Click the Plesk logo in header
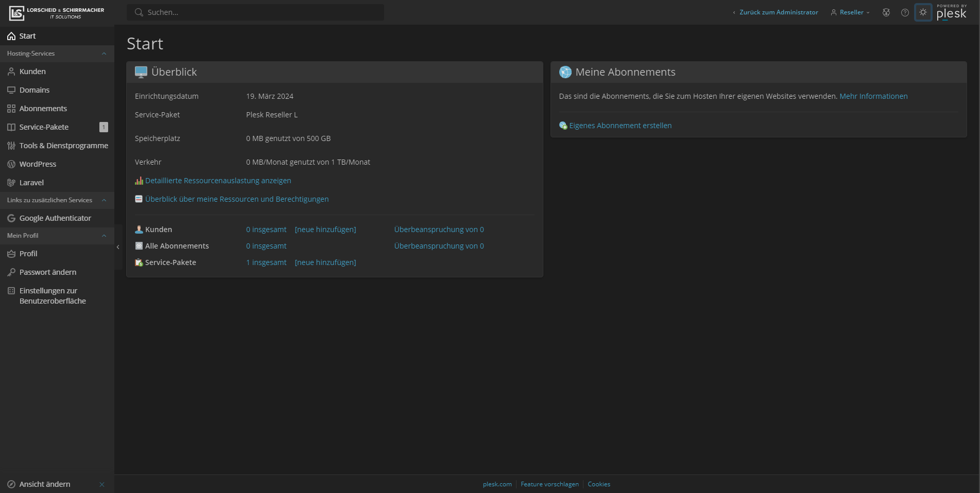Image resolution: width=980 pixels, height=493 pixels. 951,13
